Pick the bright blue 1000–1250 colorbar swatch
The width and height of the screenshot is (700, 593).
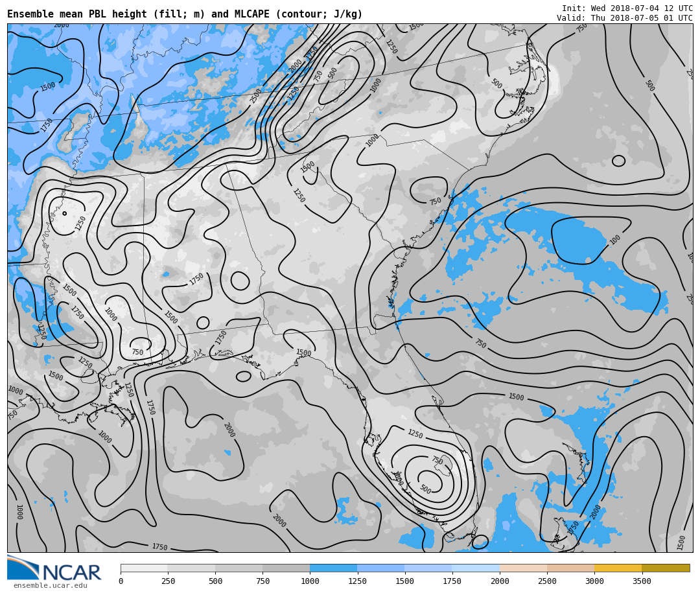333,568
